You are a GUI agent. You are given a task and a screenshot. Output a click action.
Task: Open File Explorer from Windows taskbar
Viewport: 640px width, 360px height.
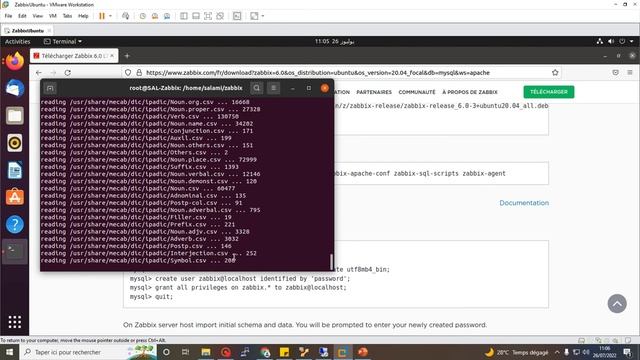point(206,352)
